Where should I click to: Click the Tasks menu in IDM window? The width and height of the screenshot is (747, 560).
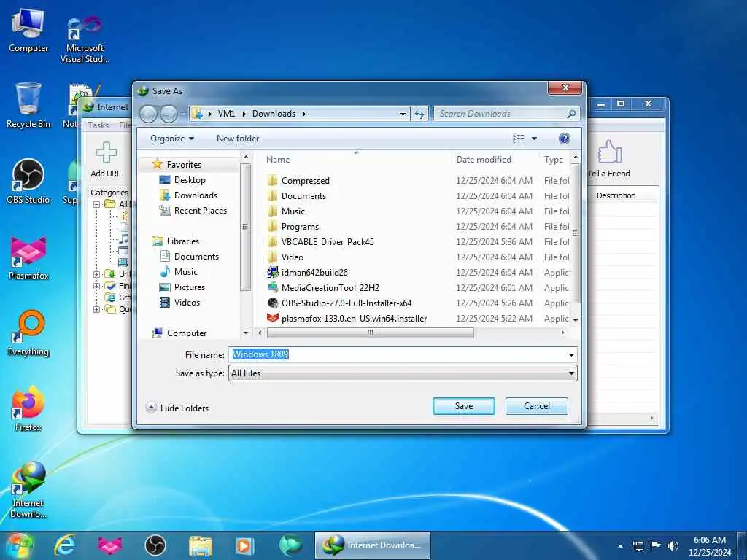pyautogui.click(x=98, y=125)
